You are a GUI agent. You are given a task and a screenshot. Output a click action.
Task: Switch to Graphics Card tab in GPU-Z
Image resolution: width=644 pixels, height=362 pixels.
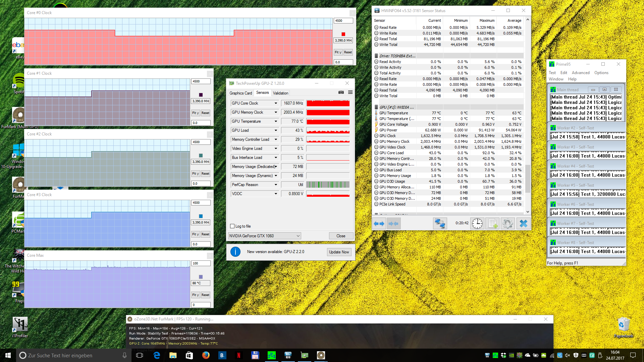[x=240, y=93]
